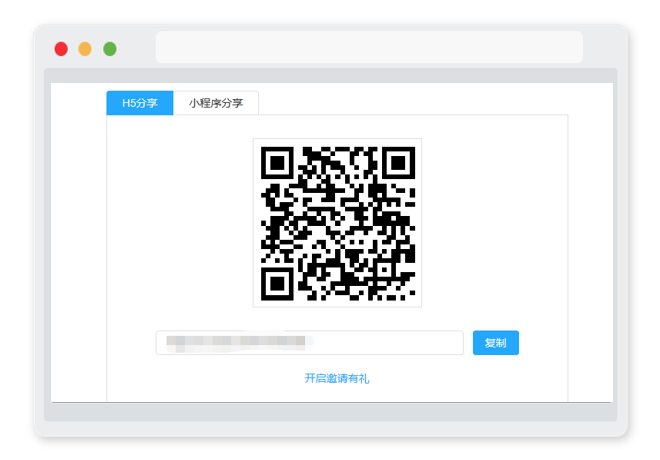Switch to the H5分享 tab
The height and width of the screenshot is (460, 660).
[140, 103]
